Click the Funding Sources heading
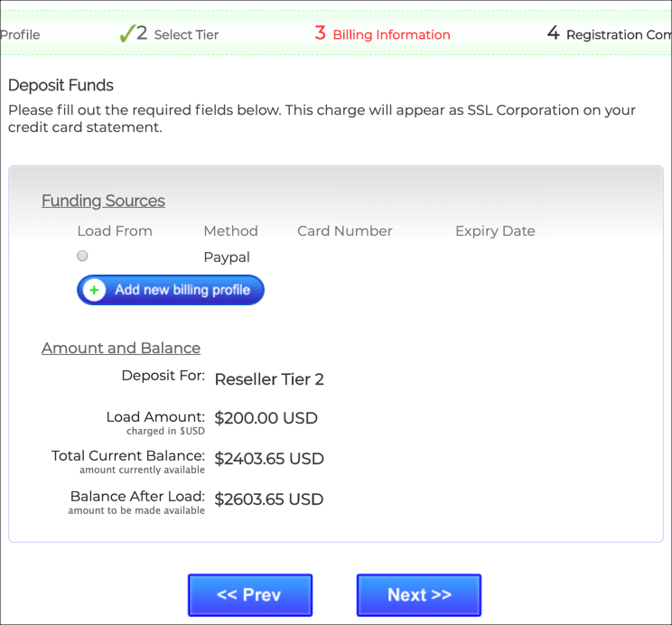This screenshot has height=625, width=672. click(103, 201)
